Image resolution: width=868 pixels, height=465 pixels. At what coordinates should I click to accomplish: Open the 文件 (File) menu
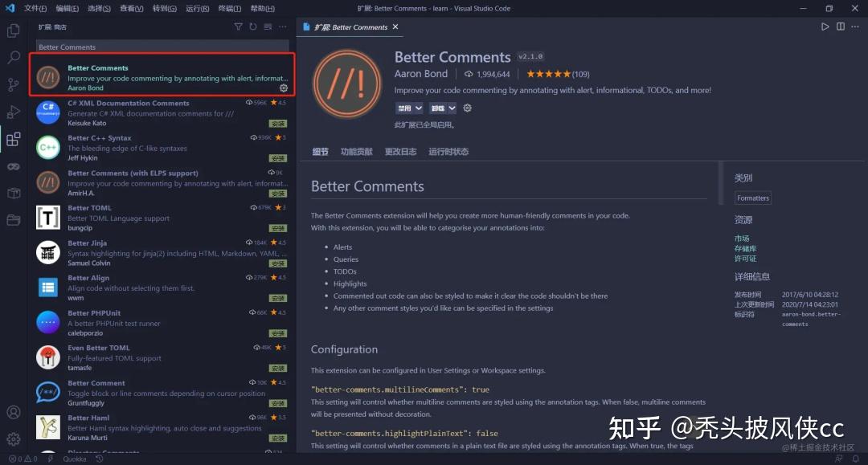click(x=35, y=8)
